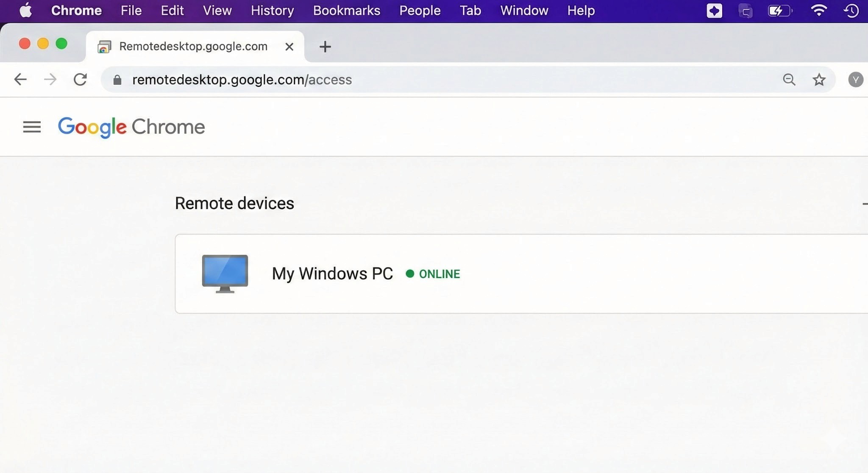Select the Remotedesktop.google.com tab
Image resolution: width=868 pixels, height=473 pixels.
193,46
